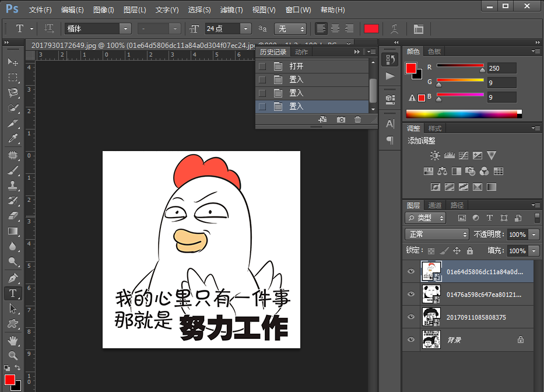Image resolution: width=544 pixels, height=392 pixels.
Task: Center-align the text using alignment button
Action: [x=334, y=28]
